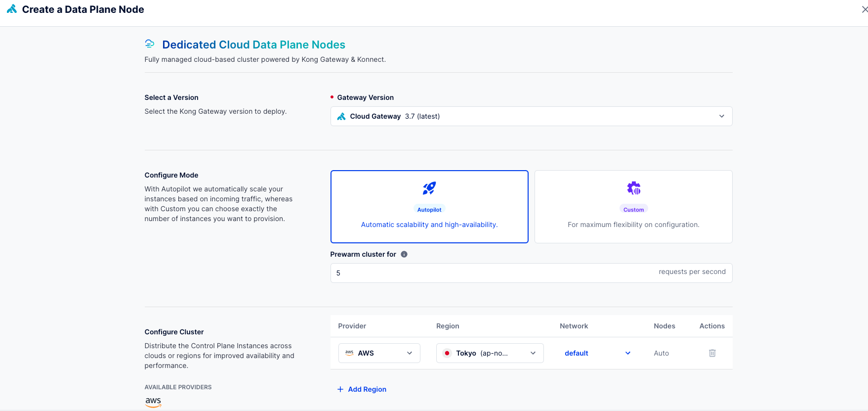Click the Select a Version section title
868x411 pixels.
171,97
